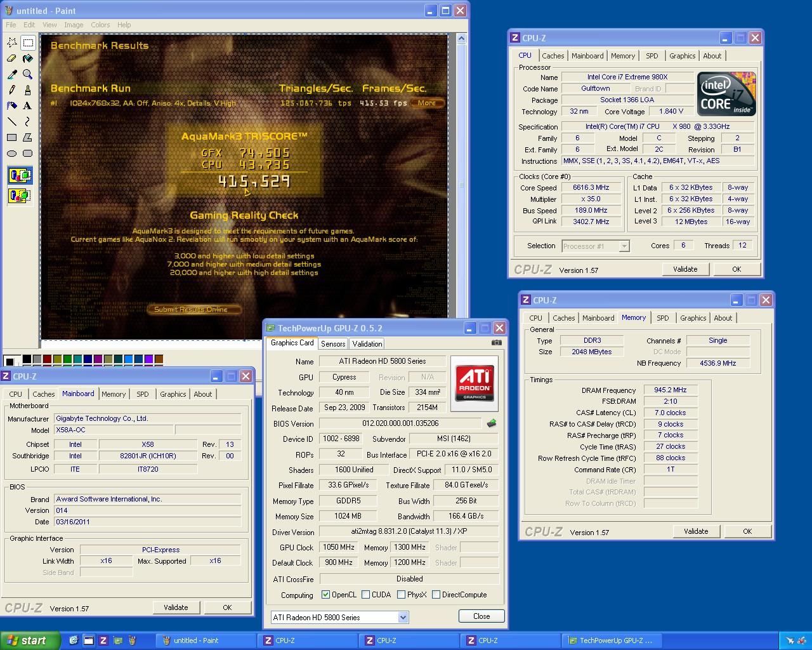Click the ATI Radeon logo in GPU-Z
The height and width of the screenshot is (650, 812).
[475, 383]
